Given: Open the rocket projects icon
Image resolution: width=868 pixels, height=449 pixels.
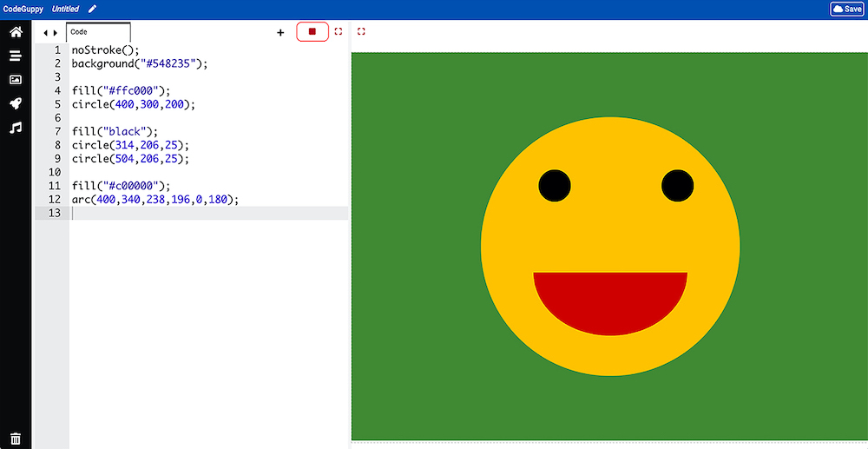Looking at the screenshot, I should [x=16, y=103].
